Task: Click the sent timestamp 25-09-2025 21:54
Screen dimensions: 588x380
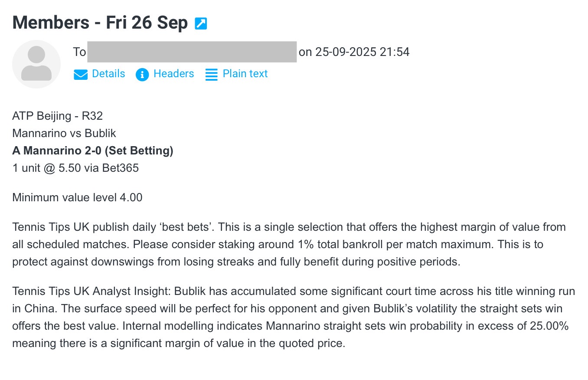Action: pos(362,52)
